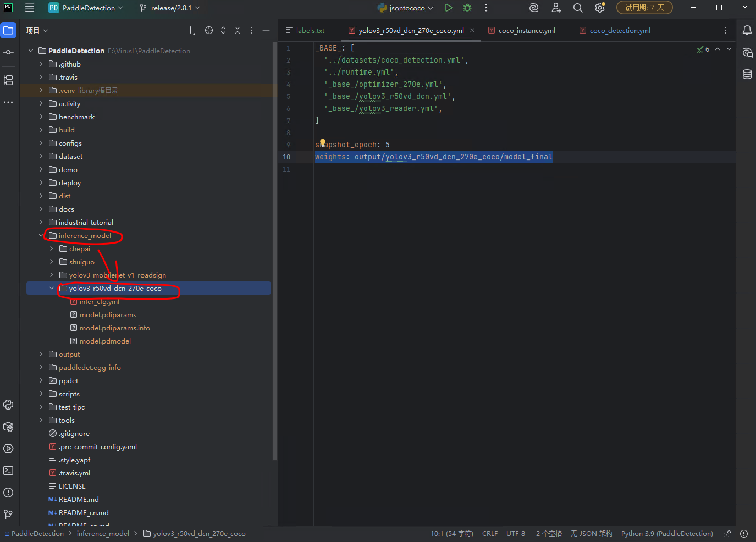Open IDE settings gear
Viewport: 756px width, 542px height.
click(x=600, y=8)
